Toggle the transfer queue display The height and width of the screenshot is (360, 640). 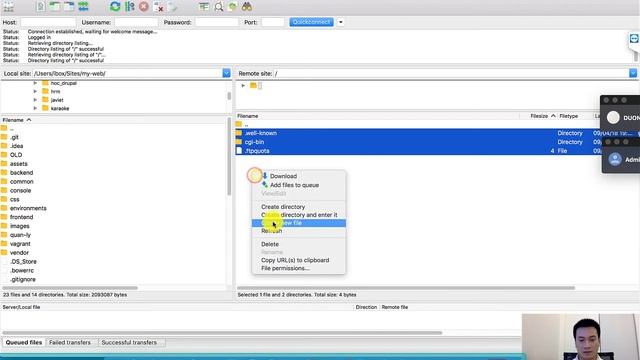pos(83,7)
